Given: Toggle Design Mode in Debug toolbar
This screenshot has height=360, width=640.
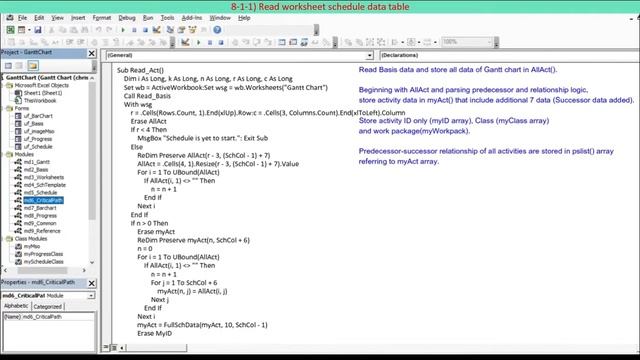Looking at the screenshot, I should pos(185,42).
